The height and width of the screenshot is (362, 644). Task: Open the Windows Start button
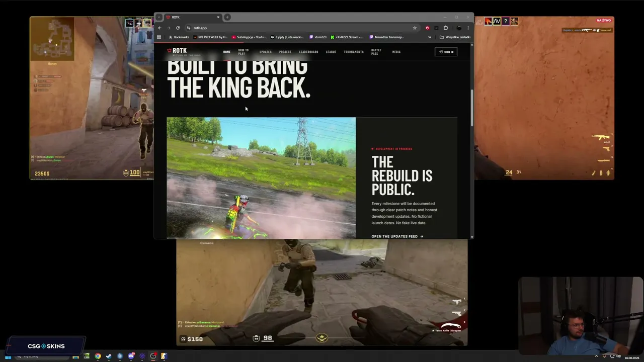click(x=8, y=356)
